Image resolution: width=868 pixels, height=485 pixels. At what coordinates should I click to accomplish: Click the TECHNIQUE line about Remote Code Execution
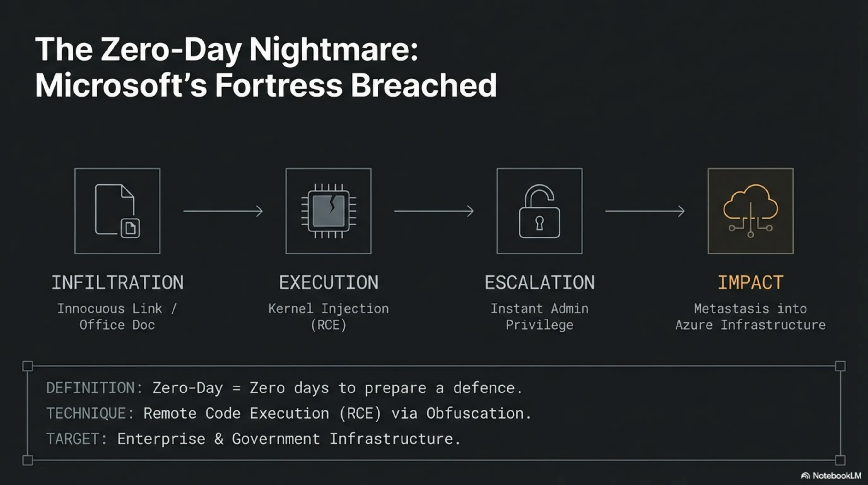point(288,413)
